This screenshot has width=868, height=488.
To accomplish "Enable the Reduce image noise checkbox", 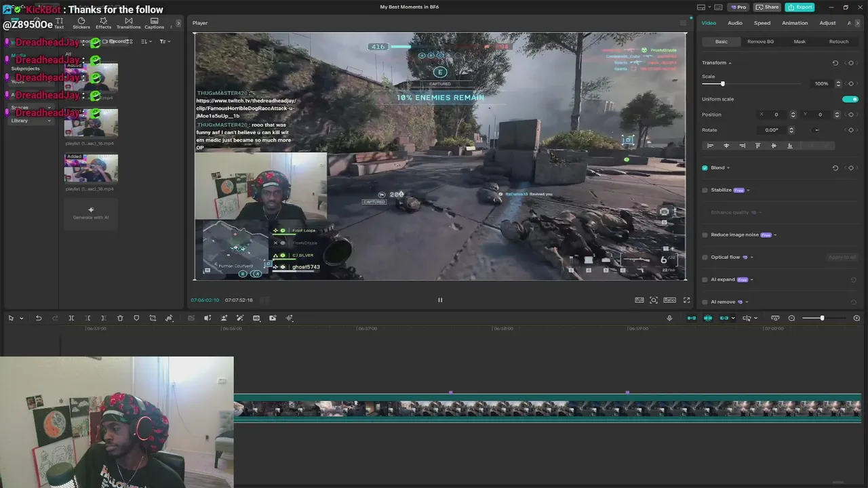I will tap(705, 235).
